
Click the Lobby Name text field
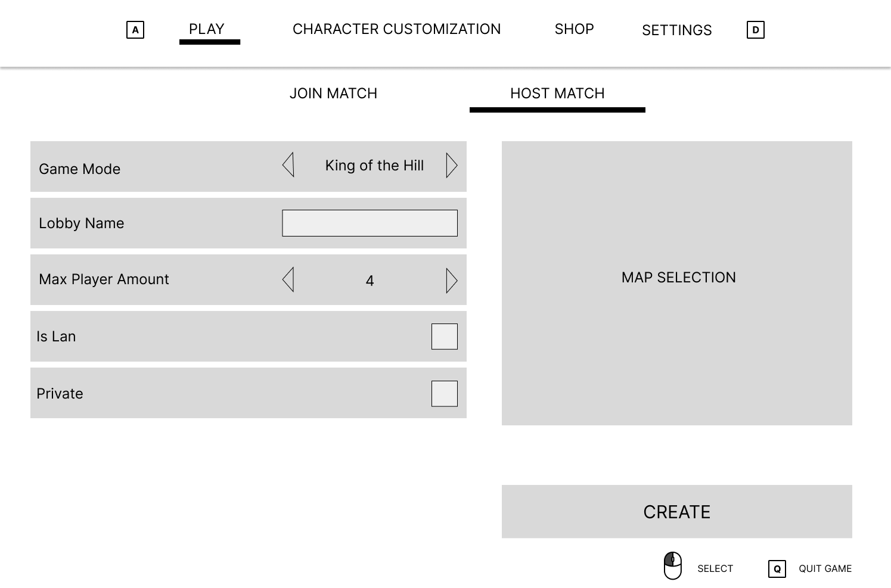point(370,223)
